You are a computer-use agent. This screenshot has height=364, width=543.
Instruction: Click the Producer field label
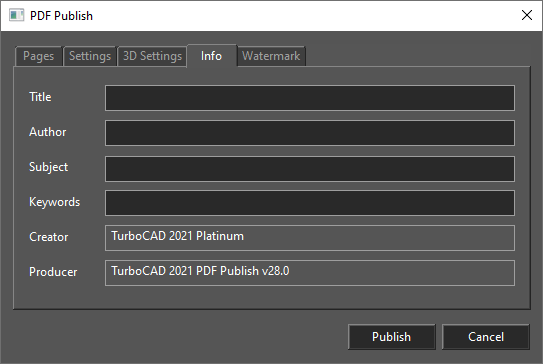(53, 272)
